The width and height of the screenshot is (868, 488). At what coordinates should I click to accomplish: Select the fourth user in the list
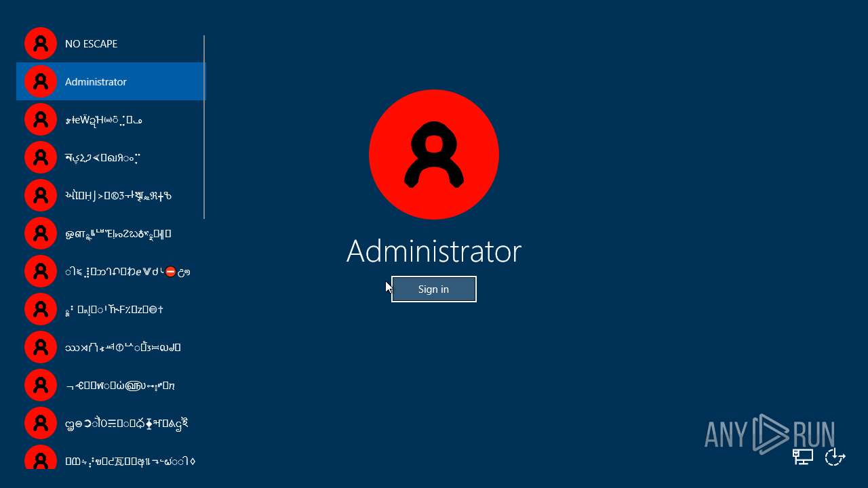point(111,157)
